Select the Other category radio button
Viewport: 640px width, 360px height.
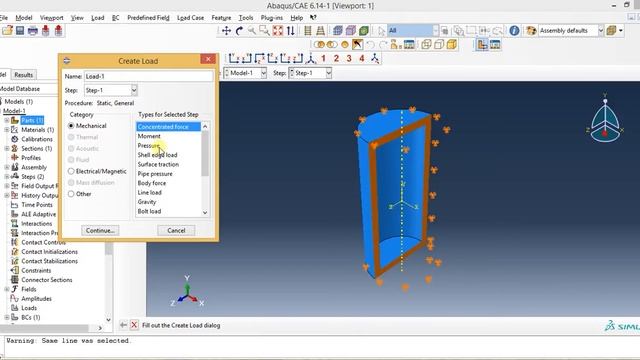[71, 194]
